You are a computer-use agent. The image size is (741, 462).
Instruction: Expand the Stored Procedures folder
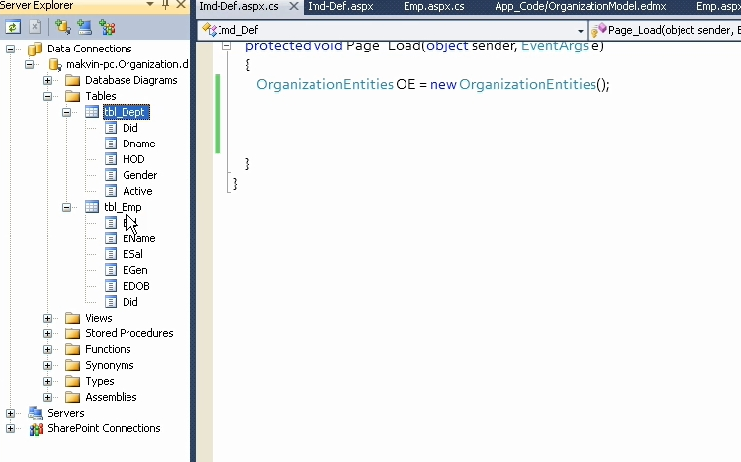pos(48,334)
